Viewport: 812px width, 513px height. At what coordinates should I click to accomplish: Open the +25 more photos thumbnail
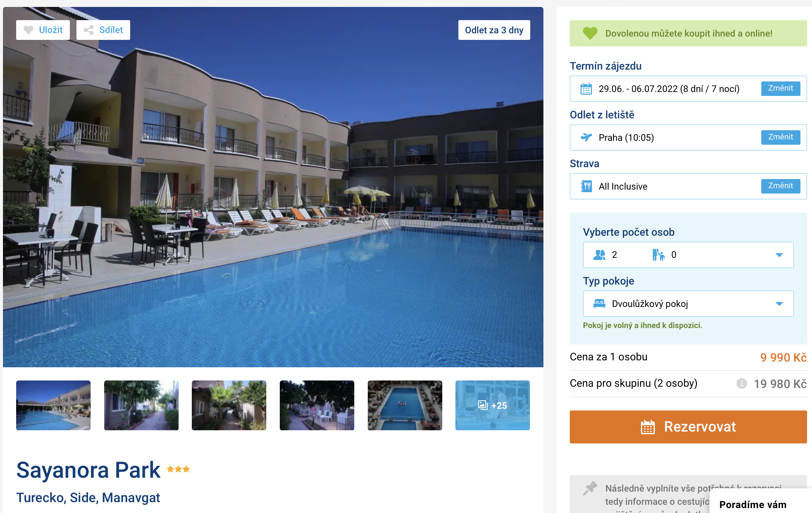point(492,405)
